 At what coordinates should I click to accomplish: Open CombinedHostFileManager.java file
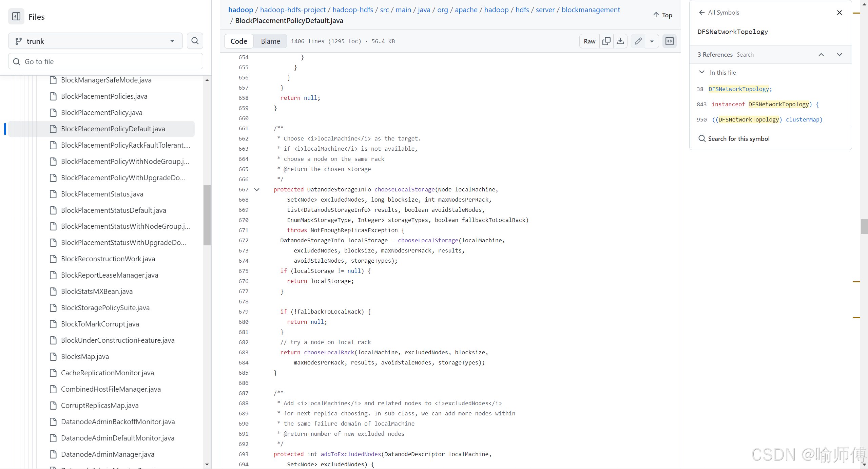coord(111,389)
